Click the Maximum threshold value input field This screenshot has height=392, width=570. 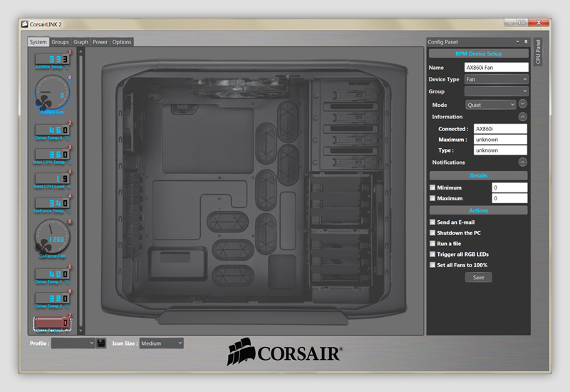pyautogui.click(x=509, y=198)
